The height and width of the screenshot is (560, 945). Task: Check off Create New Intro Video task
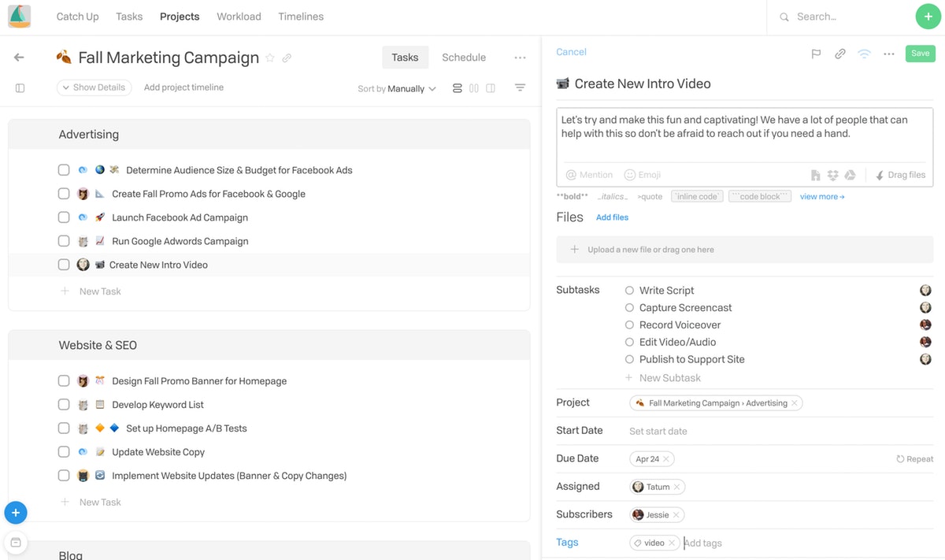click(64, 265)
